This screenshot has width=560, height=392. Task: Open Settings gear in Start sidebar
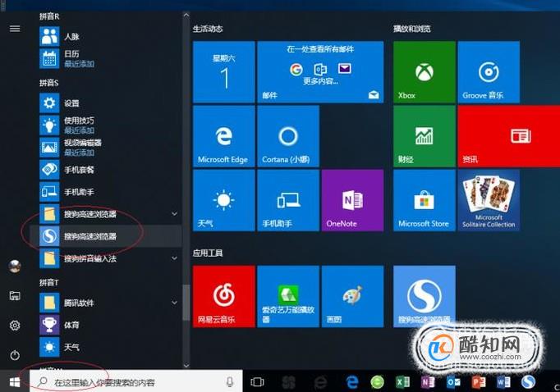pyautogui.click(x=15, y=326)
